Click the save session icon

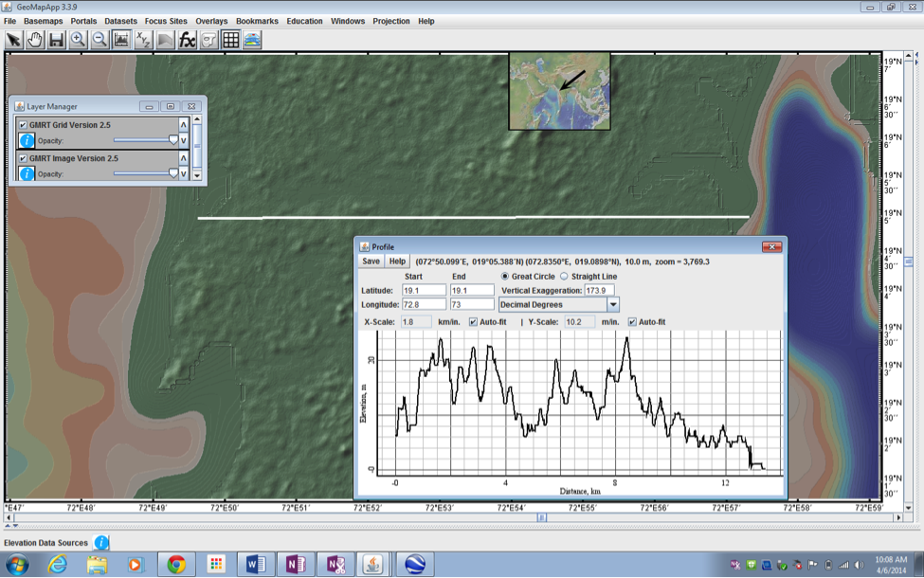coord(56,40)
